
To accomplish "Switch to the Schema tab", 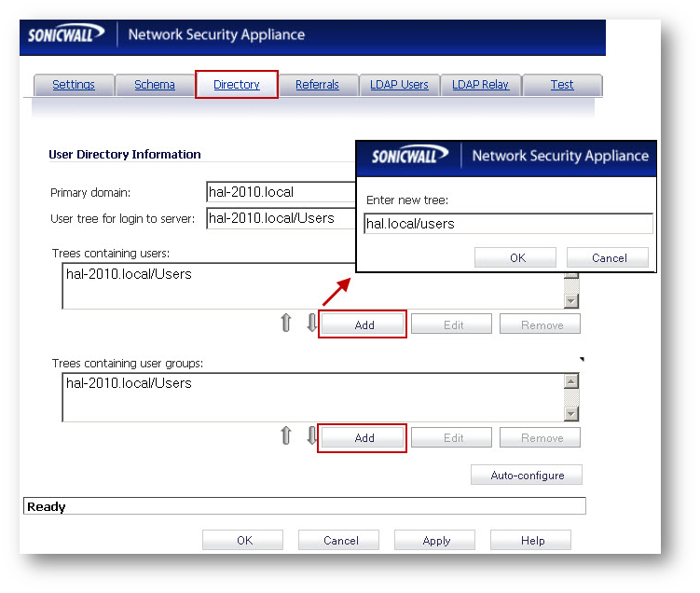I will click(155, 85).
